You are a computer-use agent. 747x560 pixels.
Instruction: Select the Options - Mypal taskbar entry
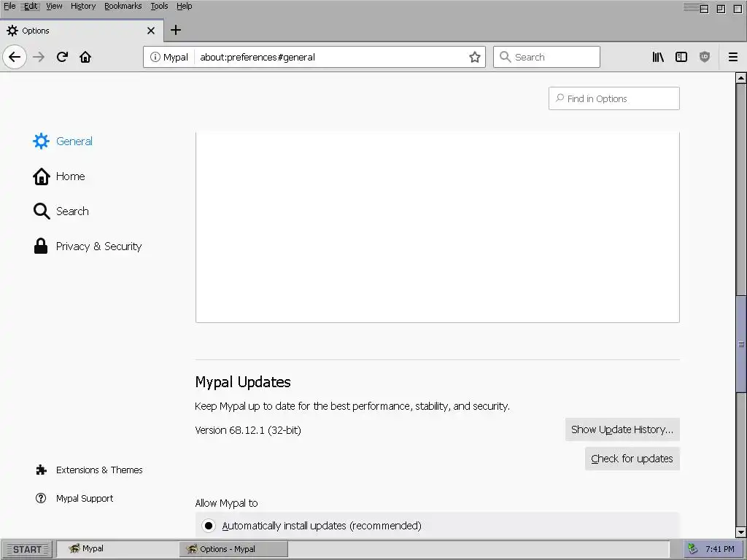click(x=233, y=549)
